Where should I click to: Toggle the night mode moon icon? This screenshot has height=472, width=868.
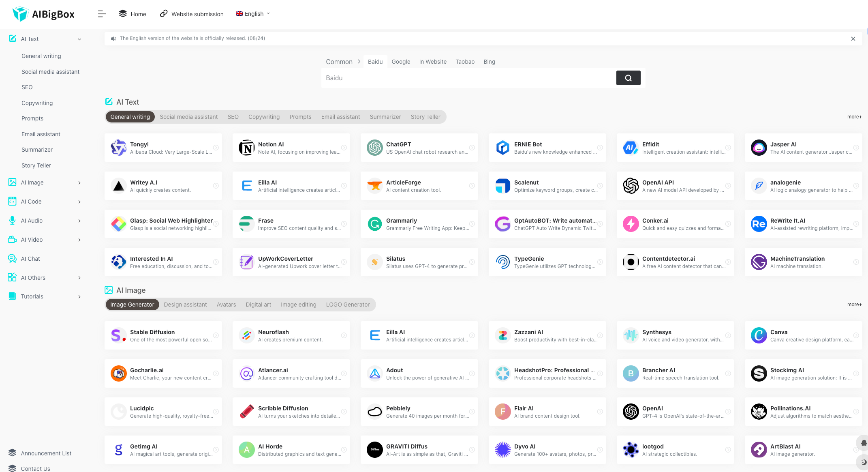[x=864, y=462]
